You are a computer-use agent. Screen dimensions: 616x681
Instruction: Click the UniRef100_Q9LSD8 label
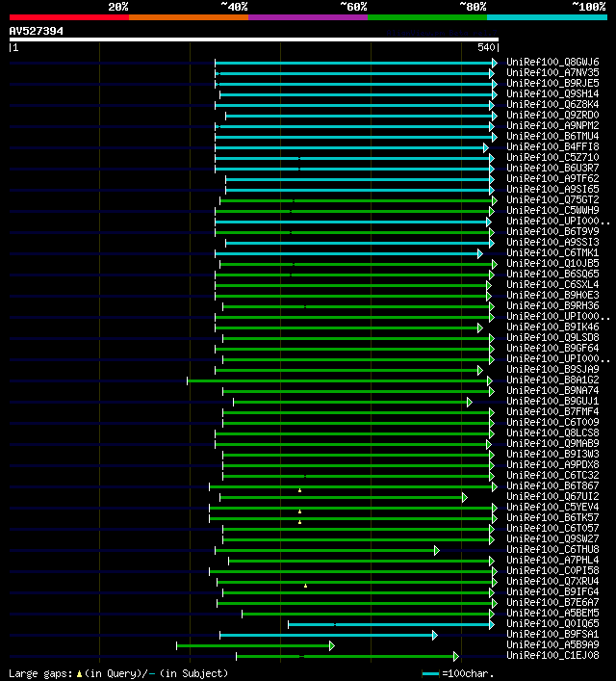(x=552, y=337)
